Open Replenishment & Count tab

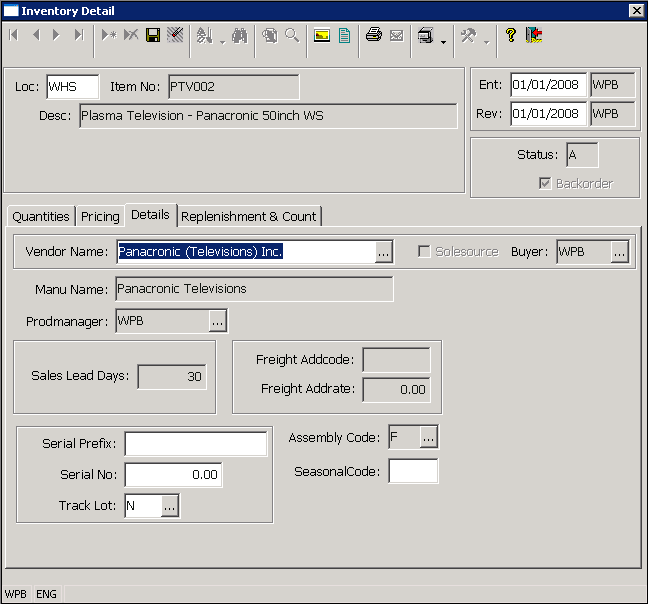point(248,216)
